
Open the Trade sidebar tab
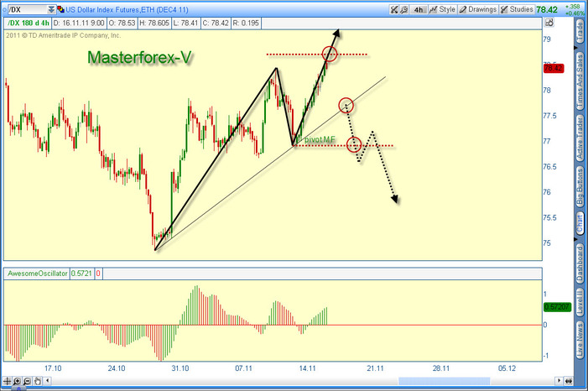pyautogui.click(x=580, y=34)
